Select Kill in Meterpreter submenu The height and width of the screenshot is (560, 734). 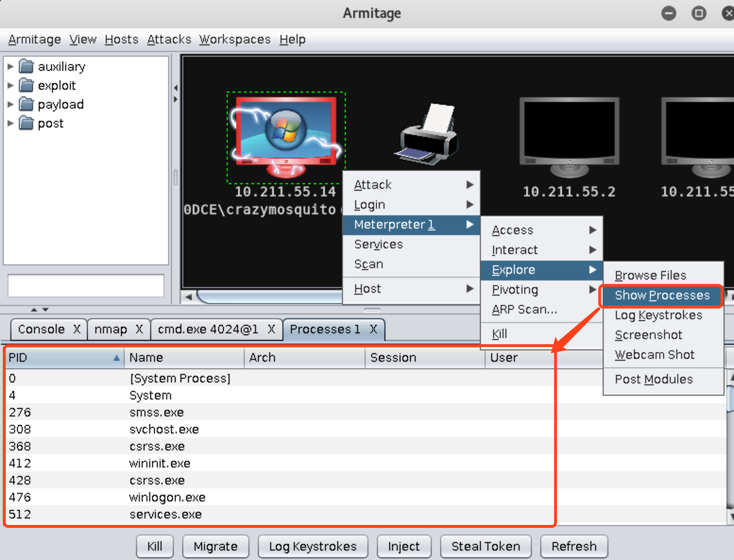[542, 334]
